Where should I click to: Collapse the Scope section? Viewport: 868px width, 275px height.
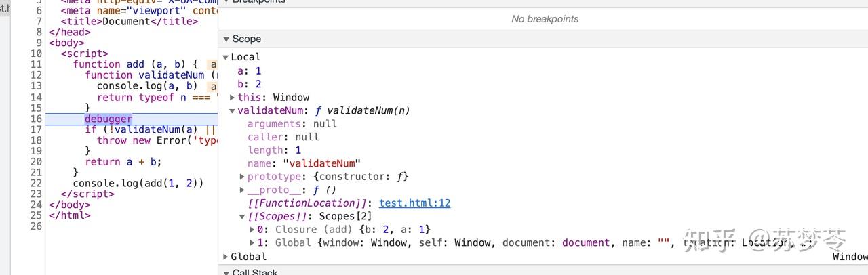[x=226, y=39]
